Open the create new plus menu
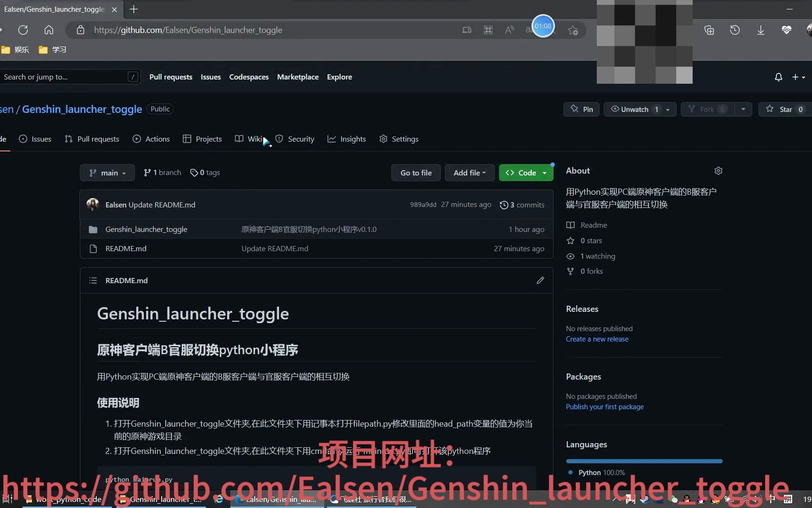 [798, 77]
